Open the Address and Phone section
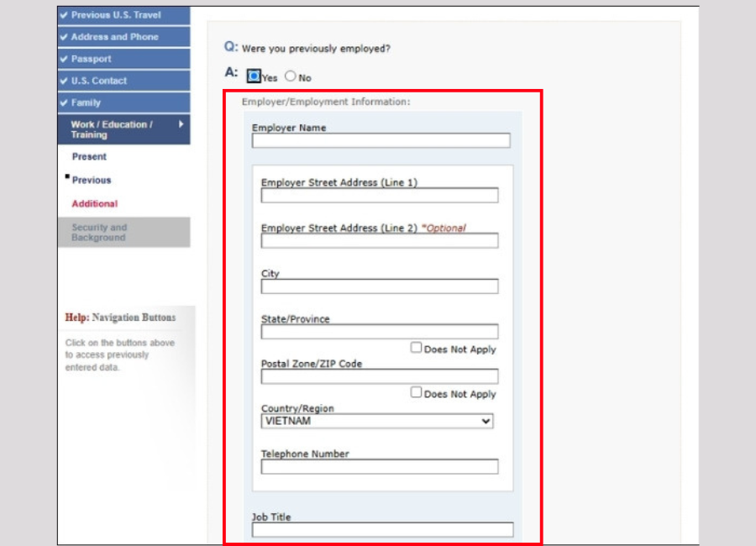 click(x=124, y=37)
